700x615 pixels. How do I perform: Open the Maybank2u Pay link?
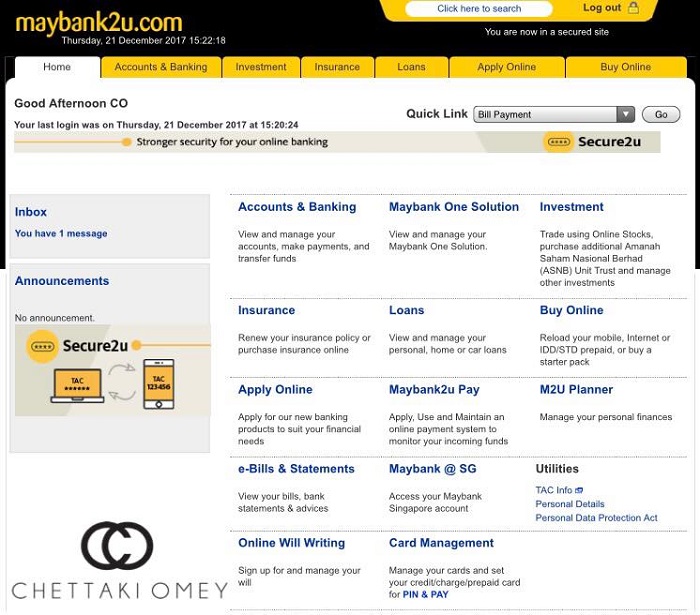click(434, 390)
